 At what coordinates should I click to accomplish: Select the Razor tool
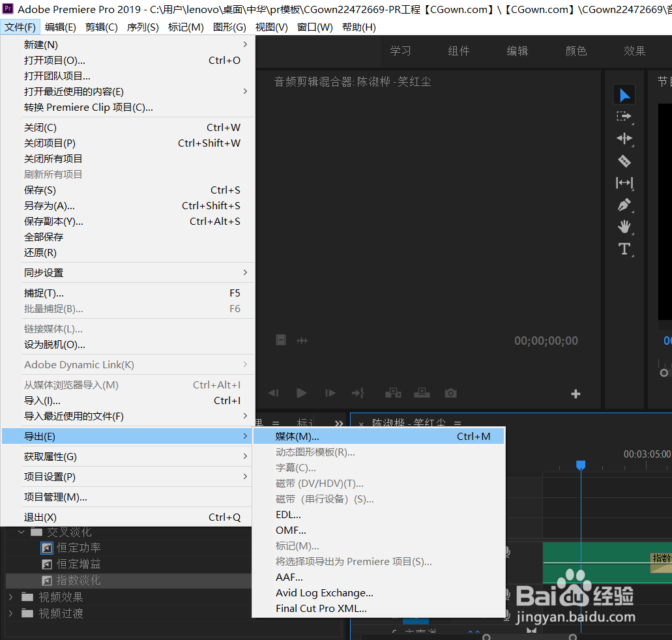coord(624,161)
